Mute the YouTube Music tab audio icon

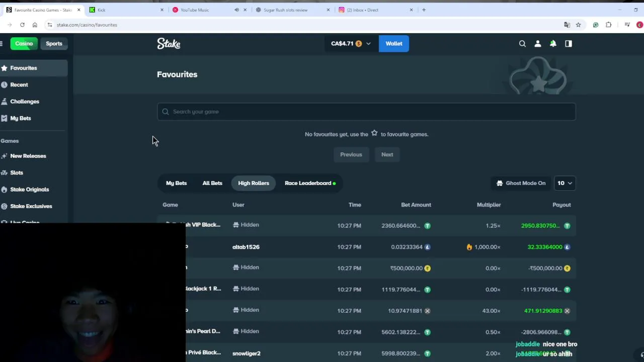pos(236,10)
